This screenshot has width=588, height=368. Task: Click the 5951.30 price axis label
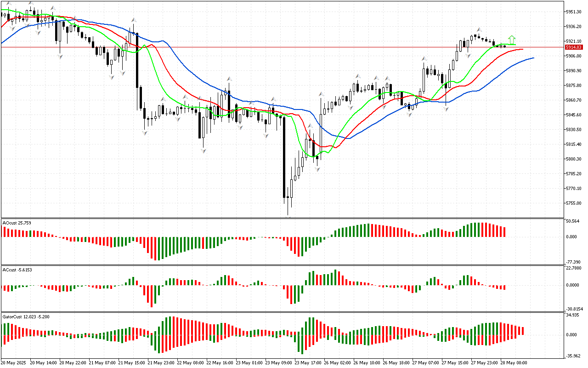pos(574,11)
